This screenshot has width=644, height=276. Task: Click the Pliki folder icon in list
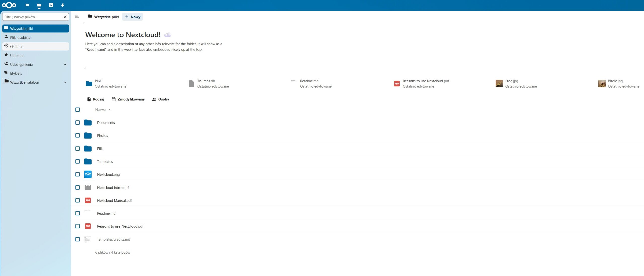88,149
